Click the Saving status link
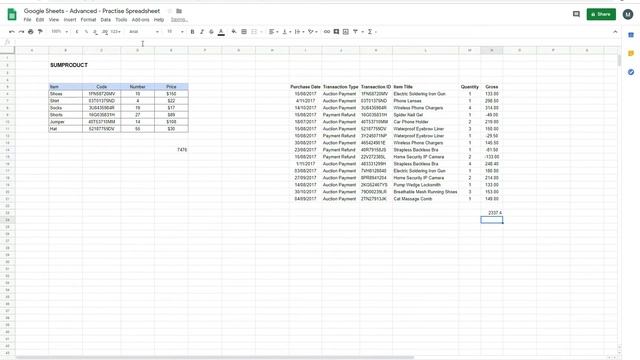The image size is (640, 360). 179,20
